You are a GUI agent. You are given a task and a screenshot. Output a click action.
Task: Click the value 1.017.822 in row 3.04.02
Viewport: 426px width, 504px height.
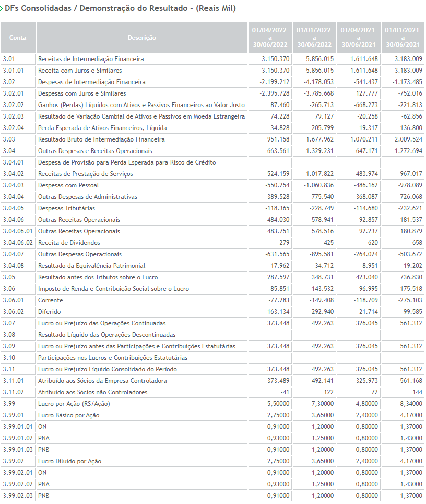pos(319,174)
